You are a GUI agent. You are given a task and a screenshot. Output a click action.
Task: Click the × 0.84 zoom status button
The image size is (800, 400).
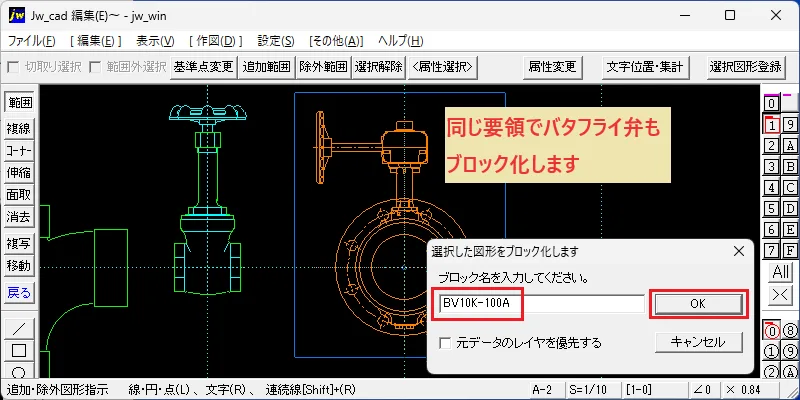(749, 389)
